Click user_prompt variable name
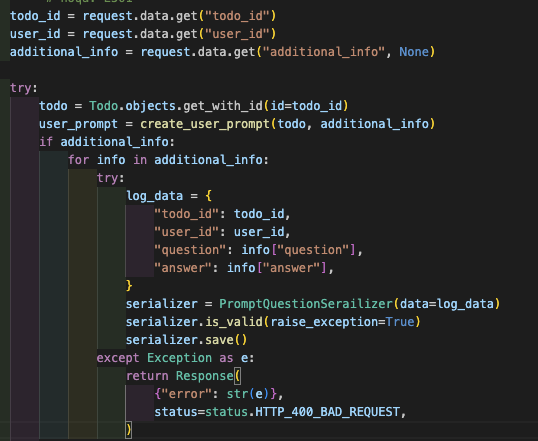 [x=79, y=124]
